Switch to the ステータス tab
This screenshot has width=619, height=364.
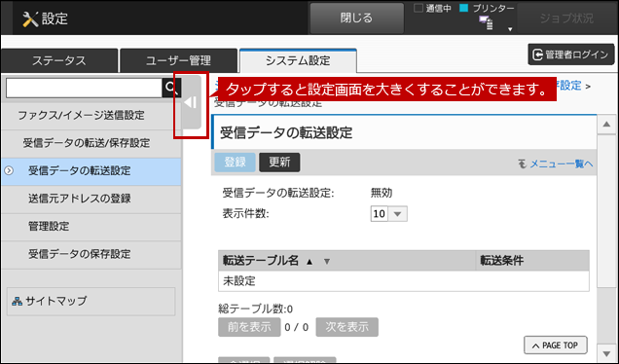tap(59, 60)
